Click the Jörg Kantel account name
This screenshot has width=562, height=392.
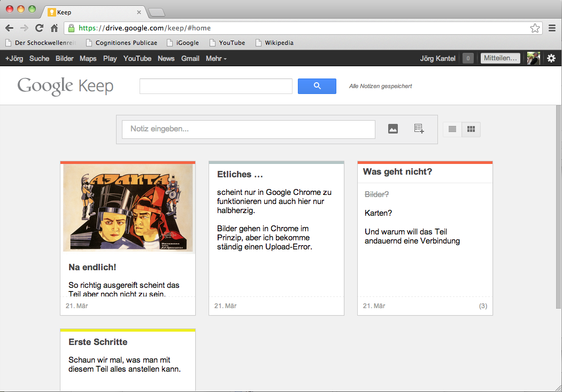[437, 58]
